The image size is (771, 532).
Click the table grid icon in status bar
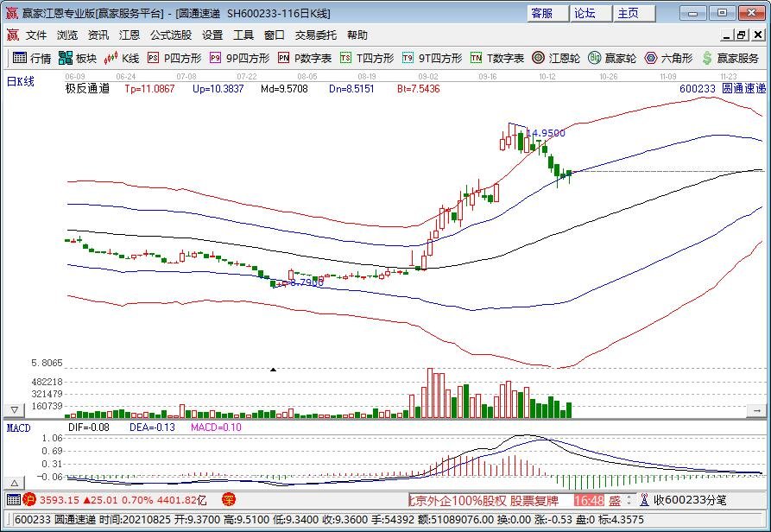pyautogui.click(x=14, y=500)
